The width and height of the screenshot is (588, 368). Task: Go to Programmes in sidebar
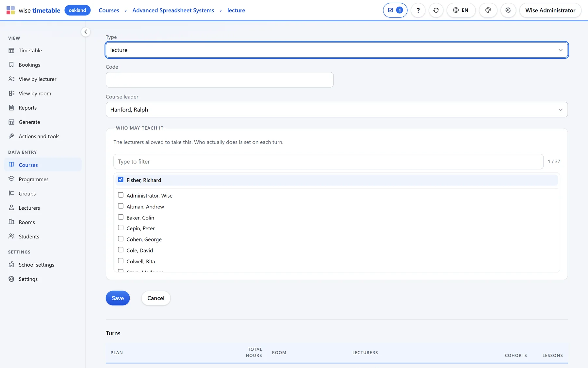34,179
